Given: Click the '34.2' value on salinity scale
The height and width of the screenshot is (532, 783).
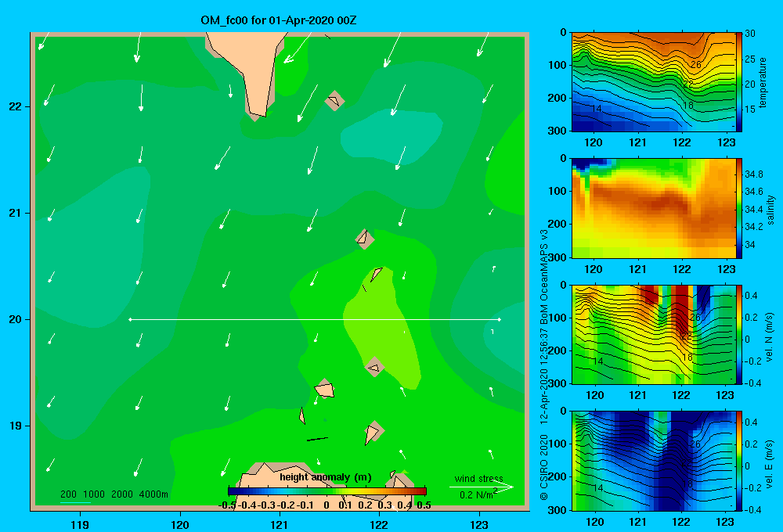Looking at the screenshot, I should click(753, 227).
